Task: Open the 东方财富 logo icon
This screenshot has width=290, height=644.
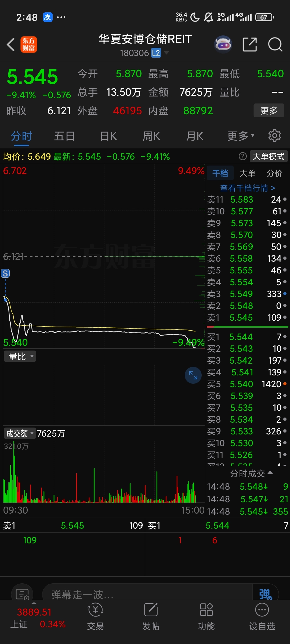Action: (29, 45)
